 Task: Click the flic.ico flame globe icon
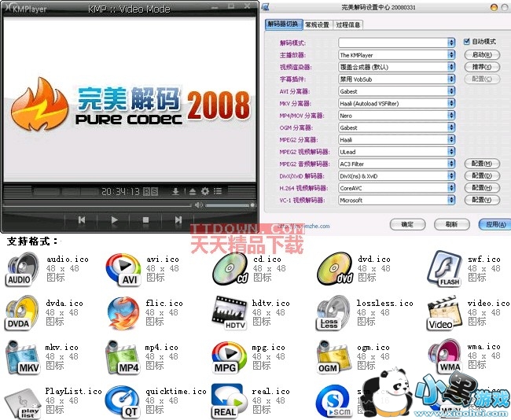(124, 313)
